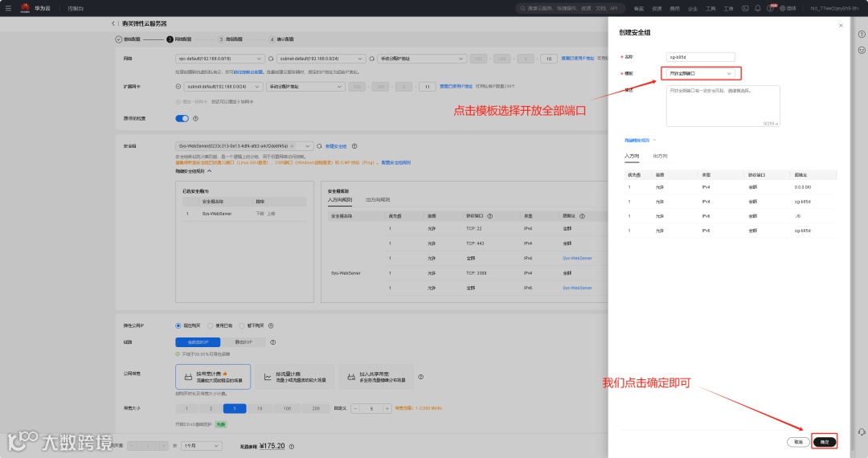Switch to inbound rules tab in create panel
This screenshot has height=458, width=868.
point(632,157)
